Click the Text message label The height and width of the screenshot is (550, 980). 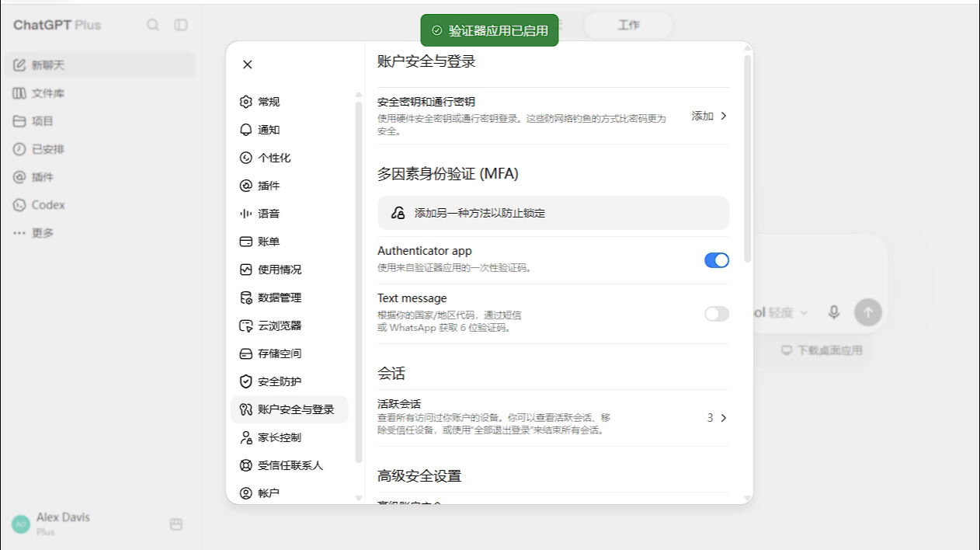(x=412, y=298)
